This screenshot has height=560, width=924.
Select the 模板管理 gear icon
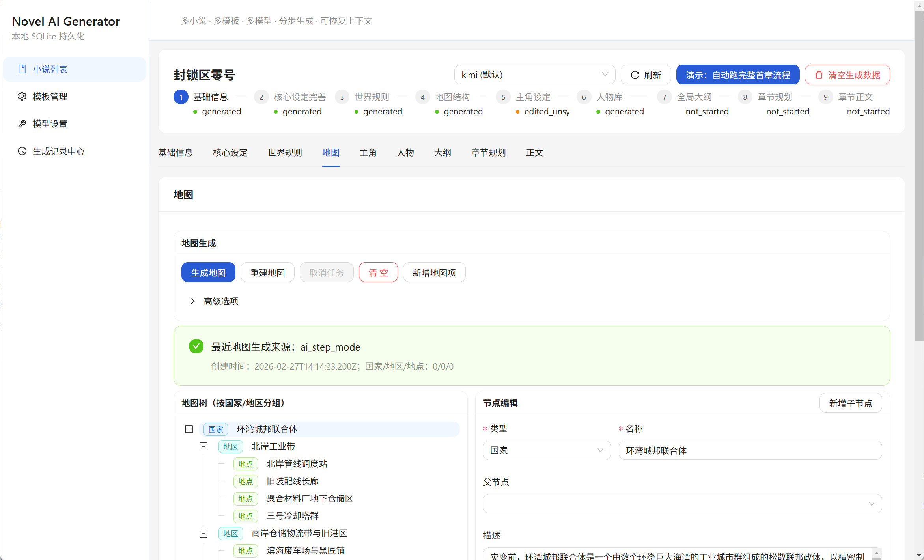(x=22, y=96)
